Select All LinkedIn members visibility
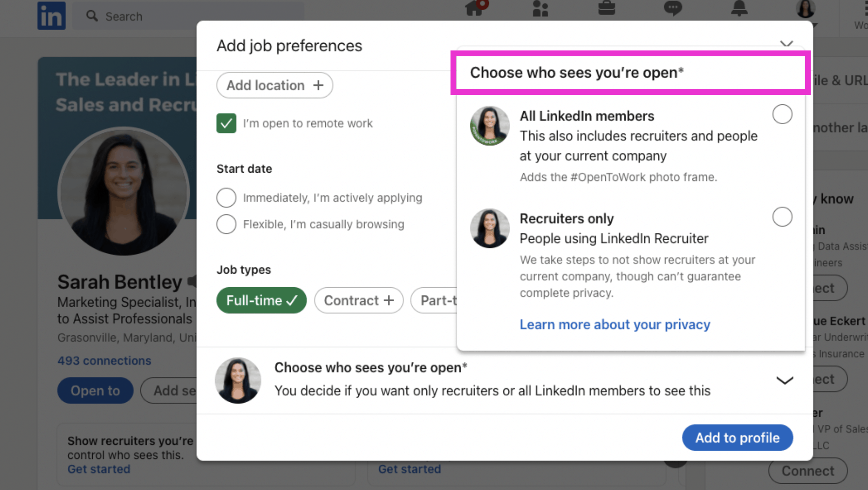868x490 pixels. point(782,114)
